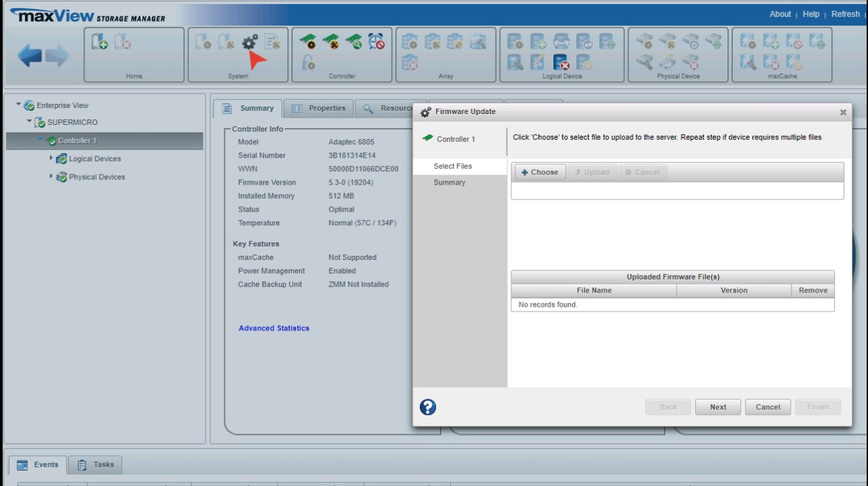Click the forward navigation arrow
Viewport: 868px width, 486px height.
pyautogui.click(x=58, y=56)
